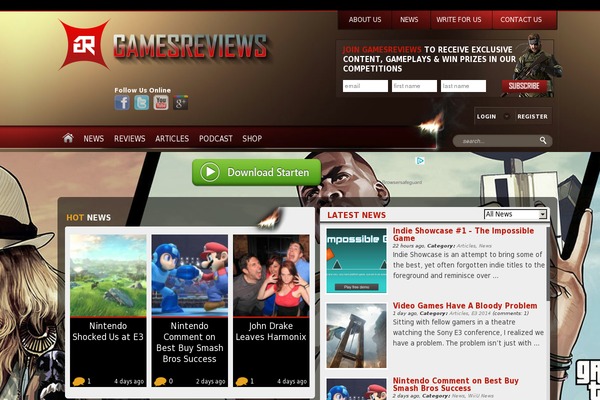This screenshot has width=600, height=400.
Task: Click the play icon on Download Starten
Action: pyautogui.click(x=210, y=172)
